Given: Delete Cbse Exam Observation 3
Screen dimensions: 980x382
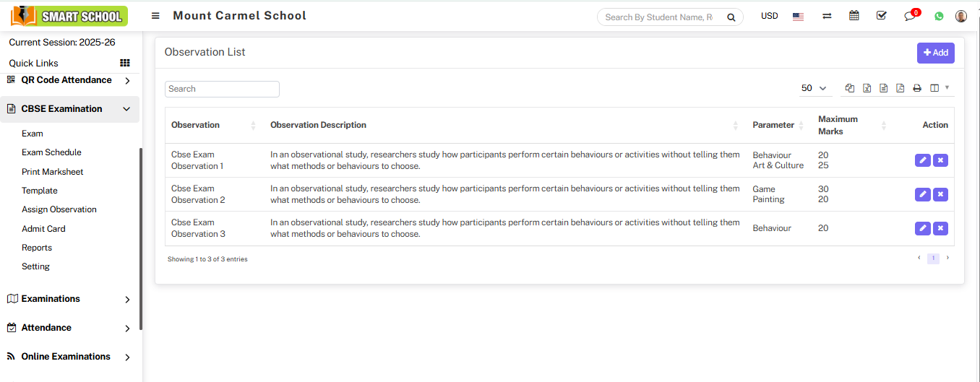Looking at the screenshot, I should point(940,228).
